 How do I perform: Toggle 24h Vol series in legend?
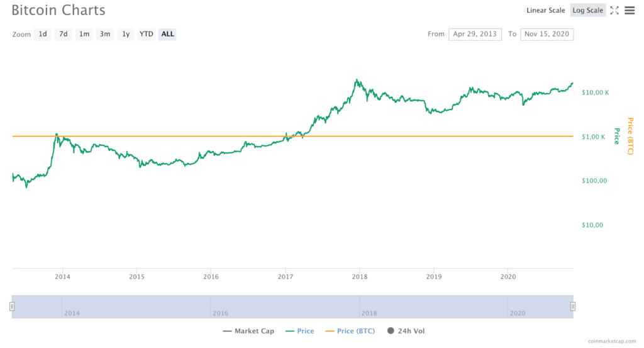[406, 331]
